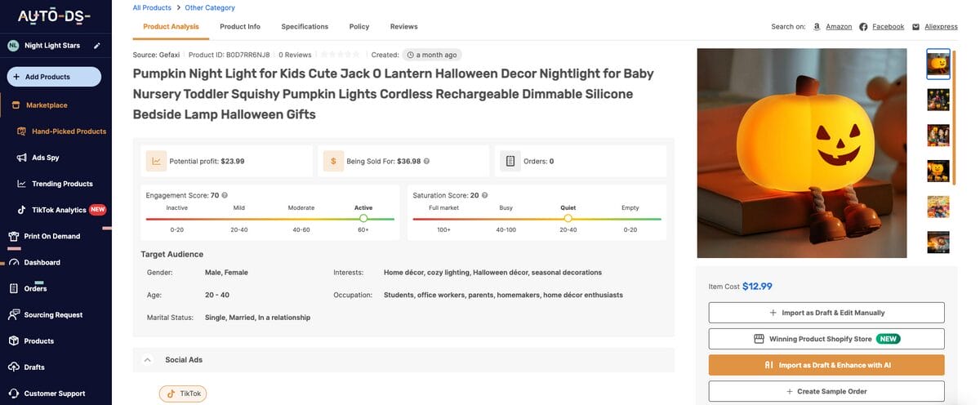Open TikTok Analytics in the sidebar
980x405 pixels.
point(59,210)
